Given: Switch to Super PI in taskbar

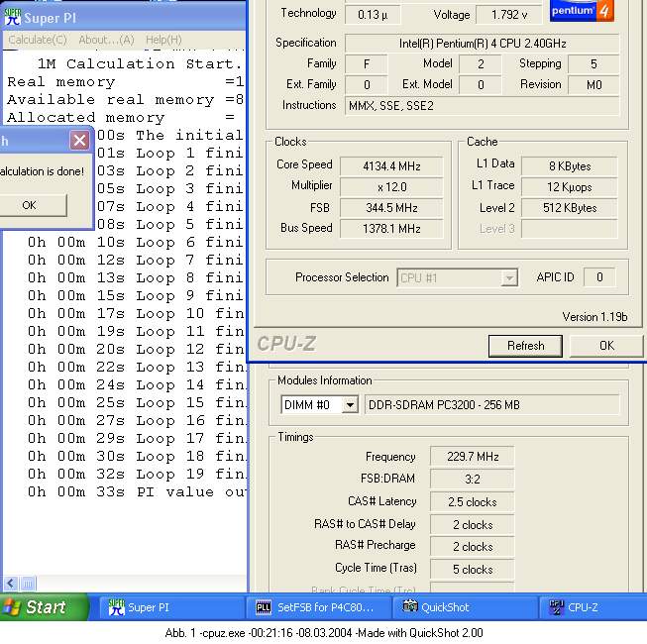Looking at the screenshot, I should 171,607.
